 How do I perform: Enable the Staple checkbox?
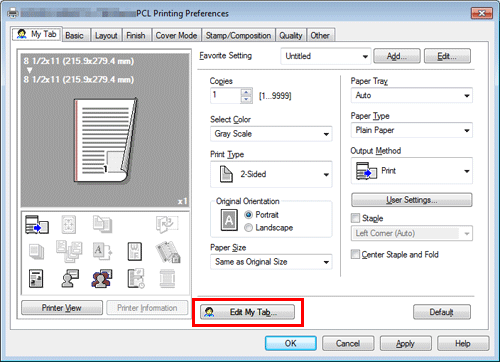pos(356,218)
